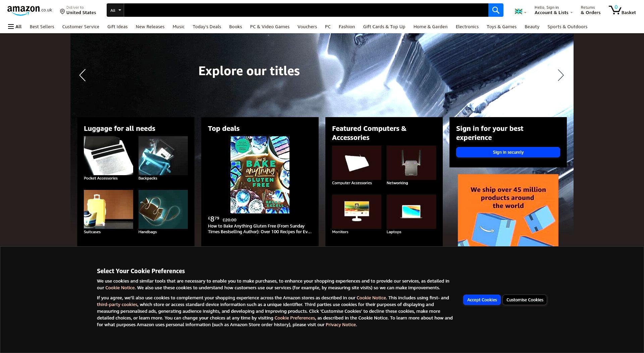Open the Laptops image
The image size is (644, 353).
point(411,212)
